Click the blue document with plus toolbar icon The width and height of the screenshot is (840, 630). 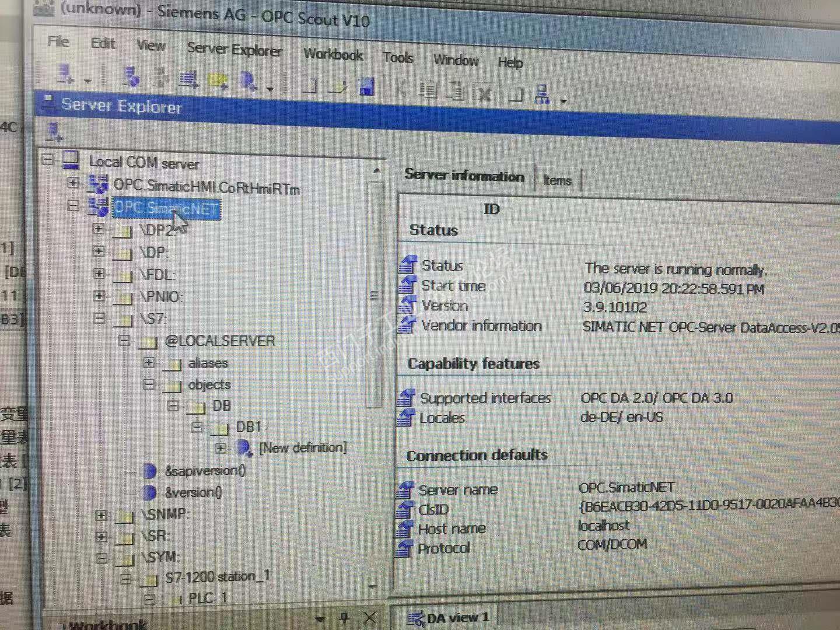click(248, 82)
